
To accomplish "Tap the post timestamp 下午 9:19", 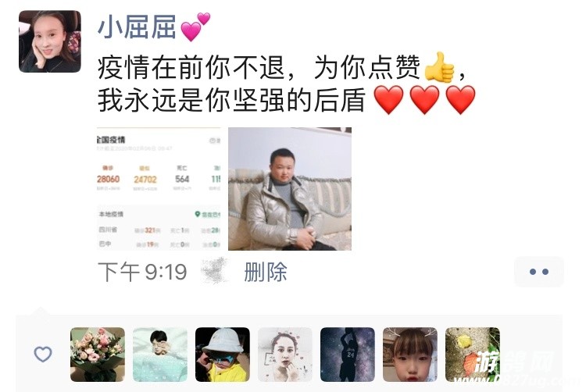I will tap(142, 272).
